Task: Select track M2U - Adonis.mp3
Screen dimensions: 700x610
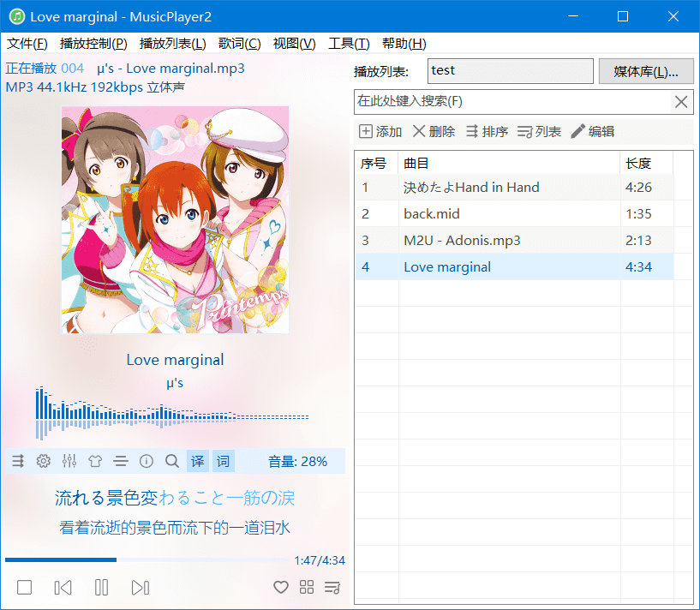Action: coord(514,240)
